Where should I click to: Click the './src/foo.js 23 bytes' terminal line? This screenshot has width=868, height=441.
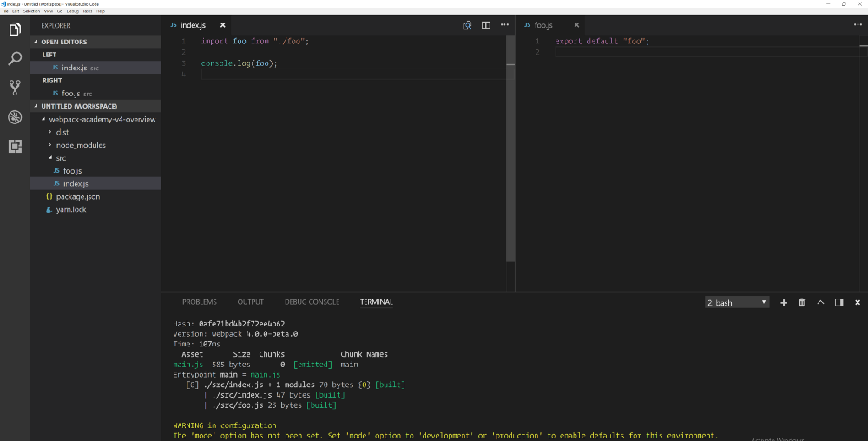pyautogui.click(x=274, y=405)
